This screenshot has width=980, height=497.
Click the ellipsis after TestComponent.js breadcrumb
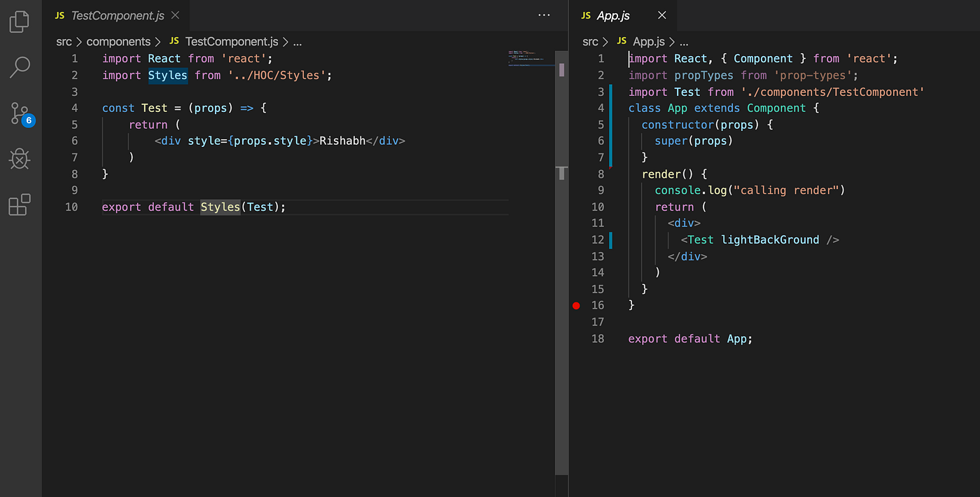coord(297,41)
